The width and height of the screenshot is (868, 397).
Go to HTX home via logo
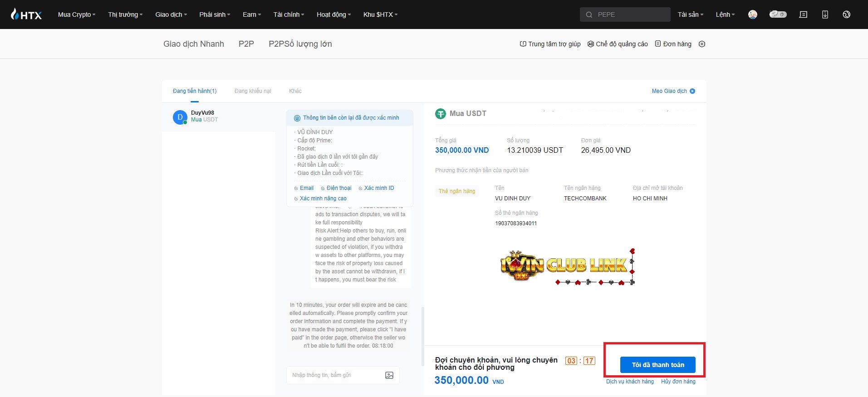[26, 15]
